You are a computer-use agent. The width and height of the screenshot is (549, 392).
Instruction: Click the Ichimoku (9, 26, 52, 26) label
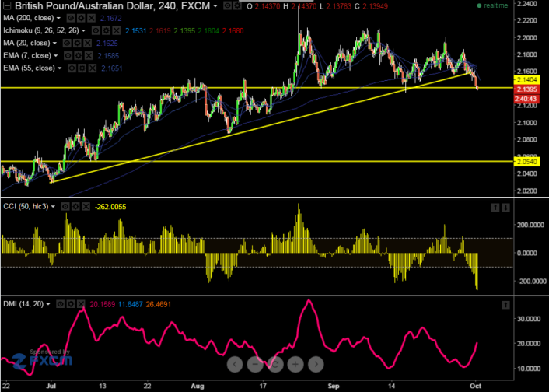click(41, 30)
